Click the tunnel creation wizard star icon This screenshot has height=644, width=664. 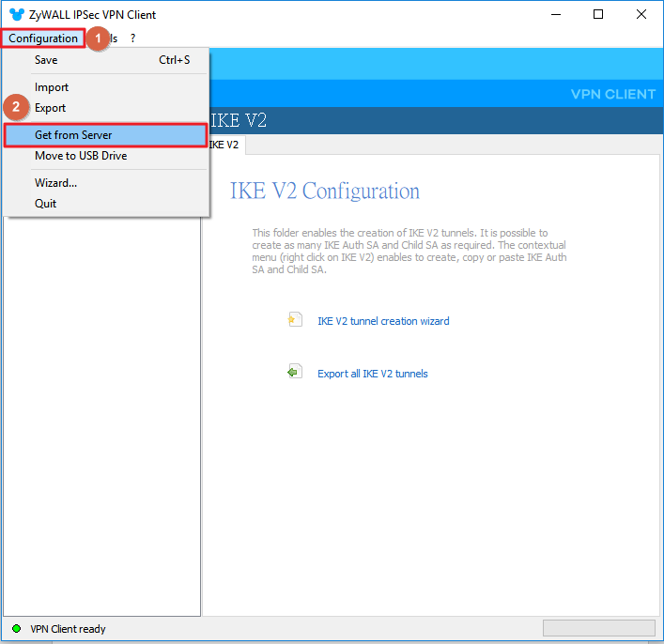coord(295,320)
